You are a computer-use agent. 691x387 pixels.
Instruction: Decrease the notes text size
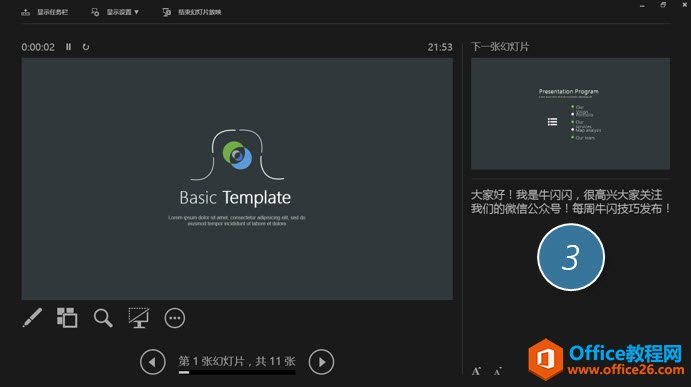pyautogui.click(x=498, y=371)
